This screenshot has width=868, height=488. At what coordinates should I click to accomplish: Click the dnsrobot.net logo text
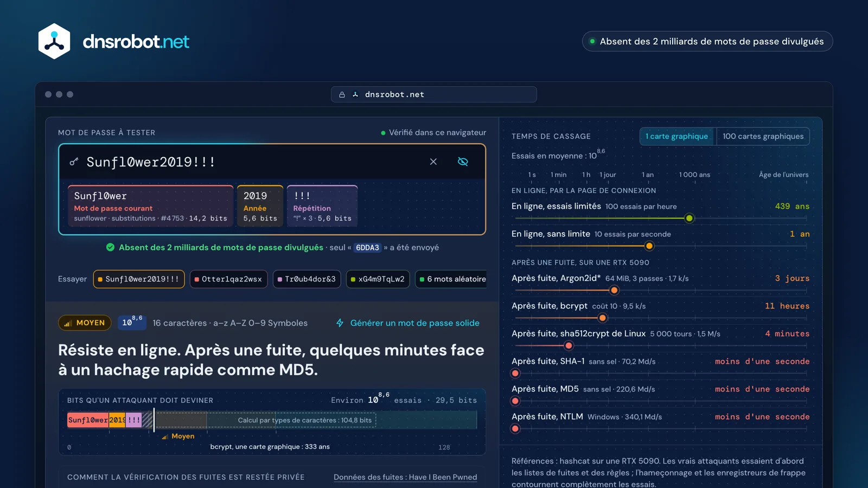click(136, 41)
